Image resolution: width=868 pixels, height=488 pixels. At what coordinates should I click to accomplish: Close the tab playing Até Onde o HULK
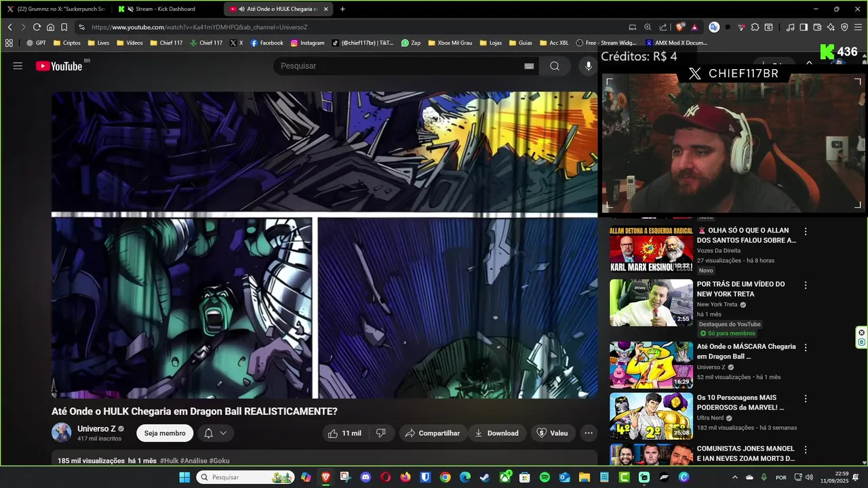326,9
